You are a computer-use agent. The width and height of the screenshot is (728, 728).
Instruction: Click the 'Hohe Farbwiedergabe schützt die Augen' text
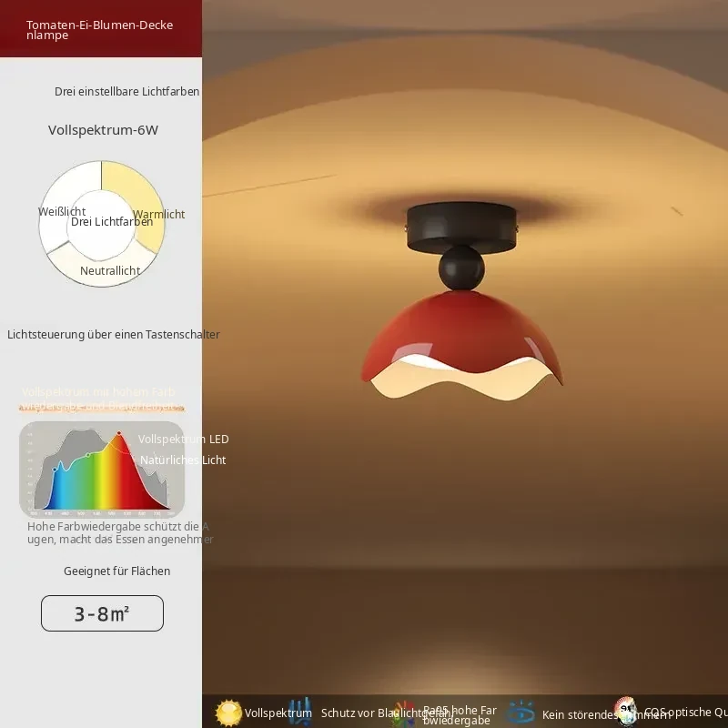tap(120, 533)
